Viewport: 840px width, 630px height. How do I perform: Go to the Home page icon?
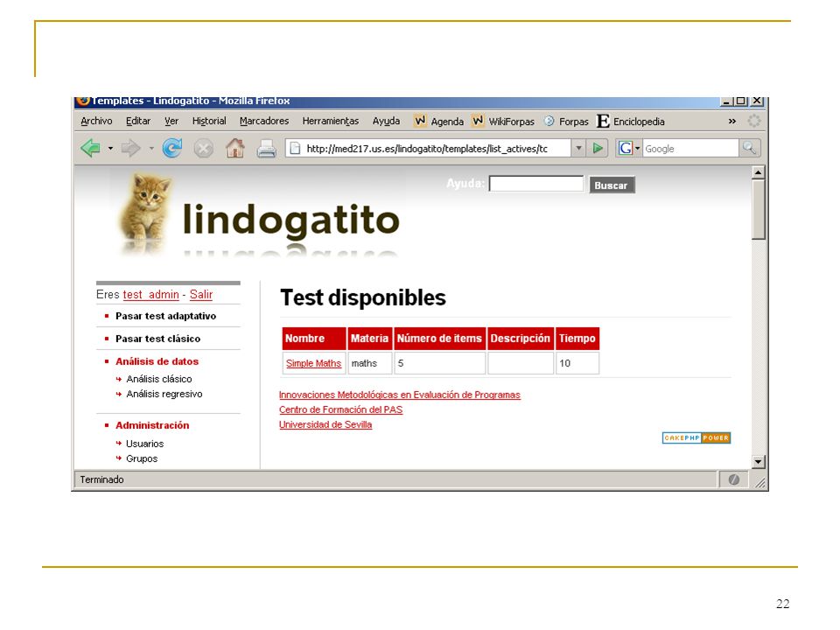234,148
